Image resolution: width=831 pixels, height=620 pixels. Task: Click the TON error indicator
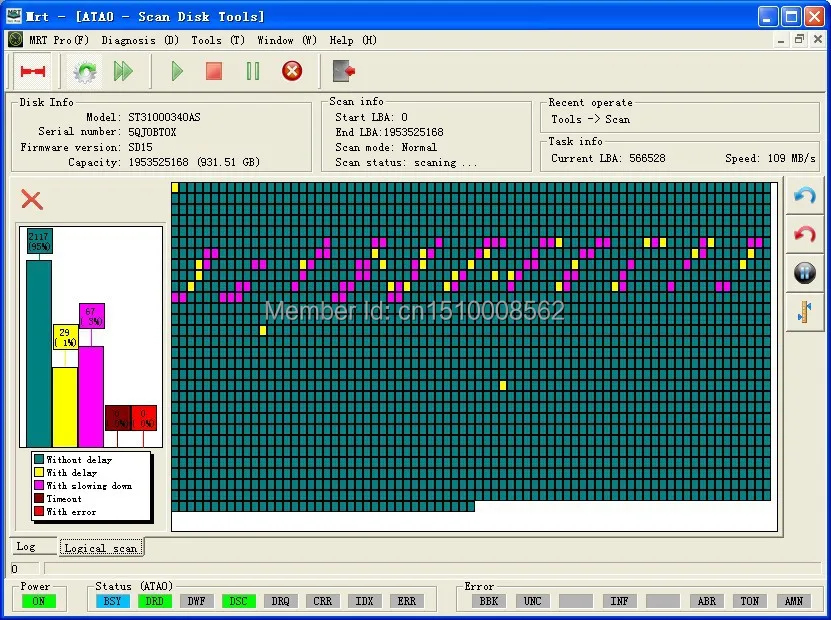click(x=750, y=601)
